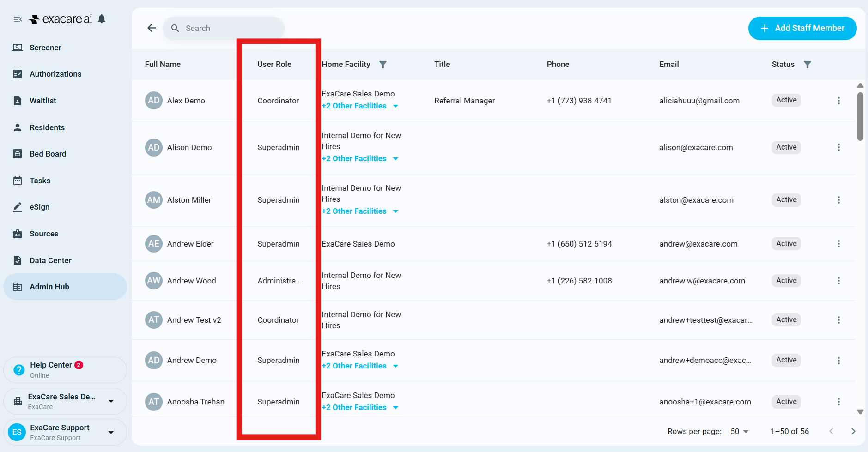
Task: Open row options for Andrew Demo
Action: (x=839, y=360)
